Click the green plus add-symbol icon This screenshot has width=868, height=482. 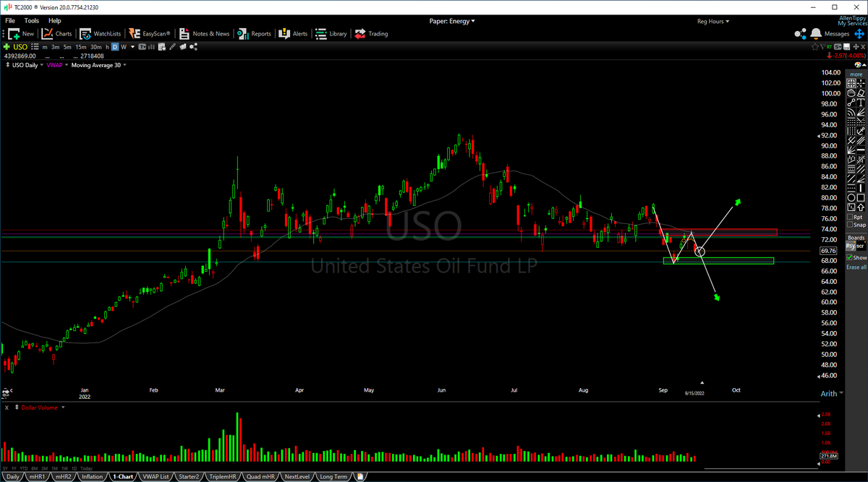7,47
